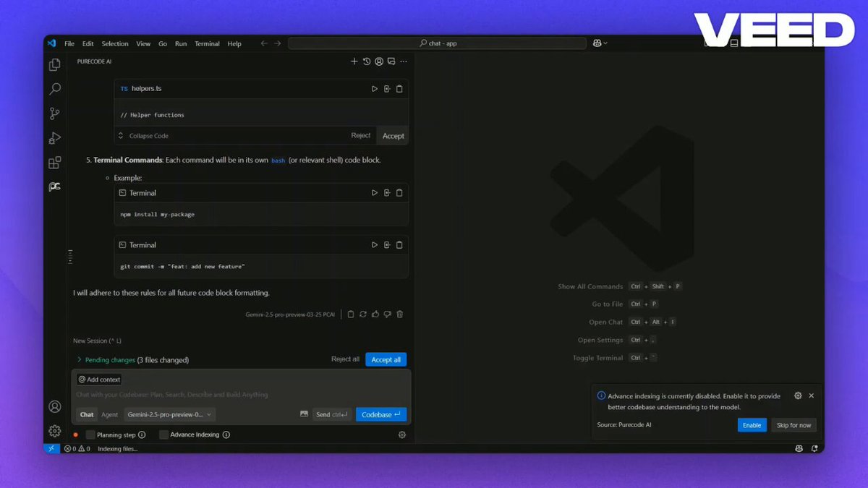Start new chat with plus icon

pos(354,61)
